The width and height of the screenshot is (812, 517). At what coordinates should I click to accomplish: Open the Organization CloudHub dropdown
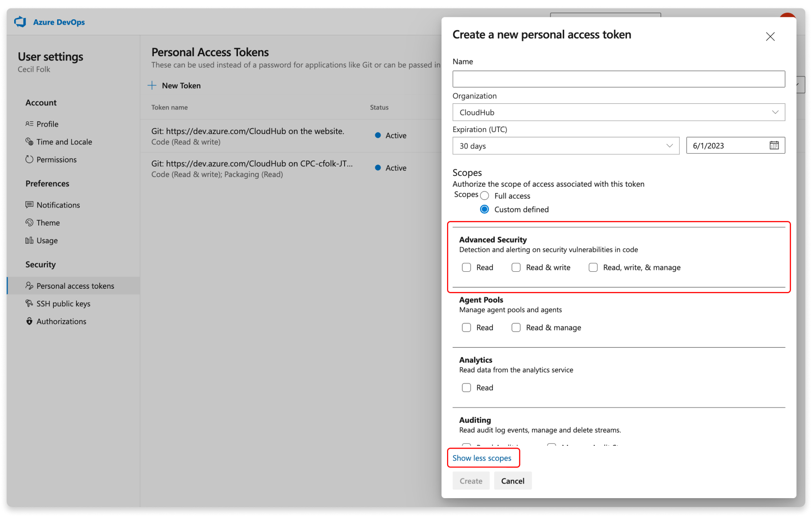(x=618, y=112)
